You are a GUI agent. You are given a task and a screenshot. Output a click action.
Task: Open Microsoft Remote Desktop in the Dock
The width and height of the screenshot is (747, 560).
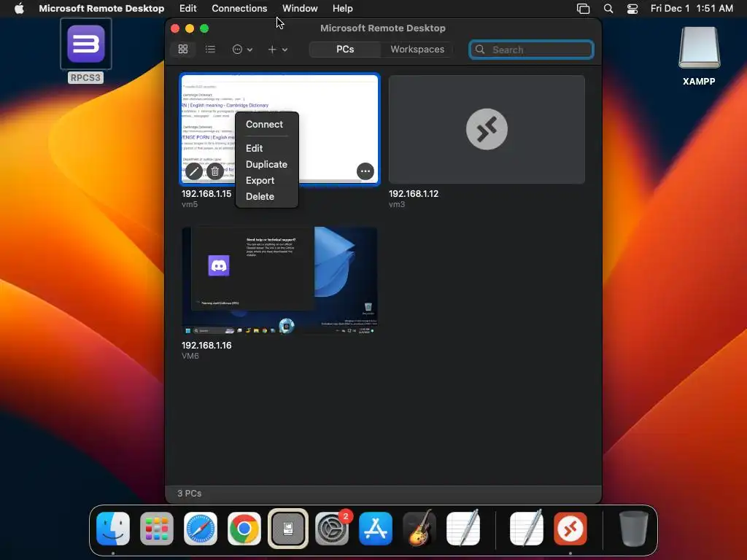pos(570,529)
